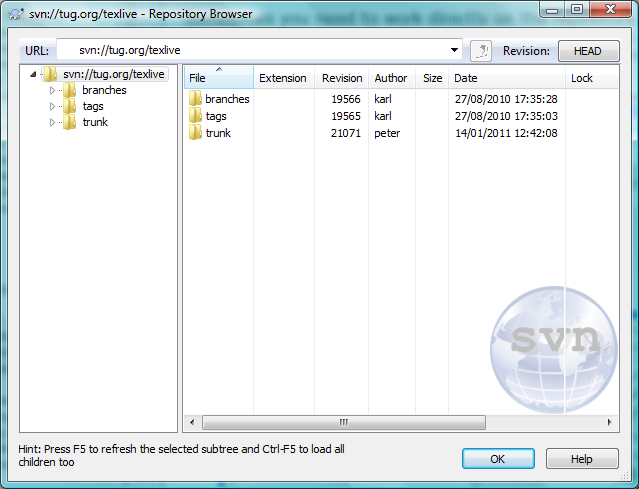Open the URL dropdown arrow
639x489 pixels.
(x=454, y=50)
